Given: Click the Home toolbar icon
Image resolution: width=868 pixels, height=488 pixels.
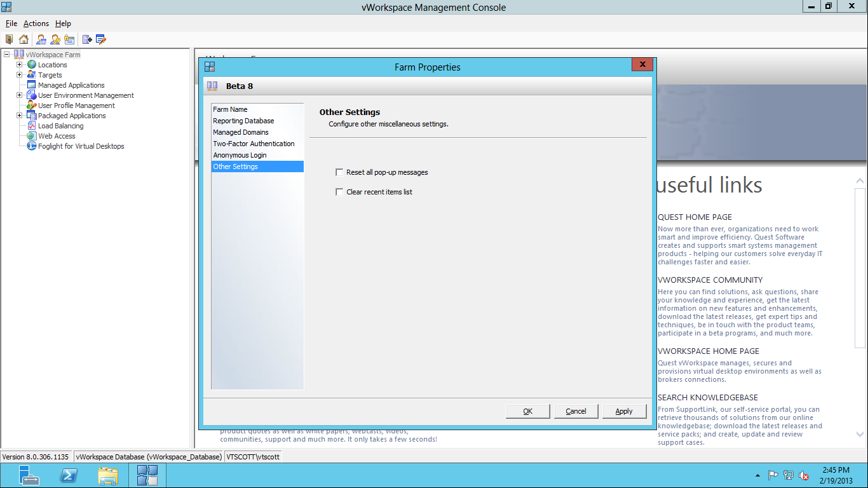Looking at the screenshot, I should (x=24, y=39).
